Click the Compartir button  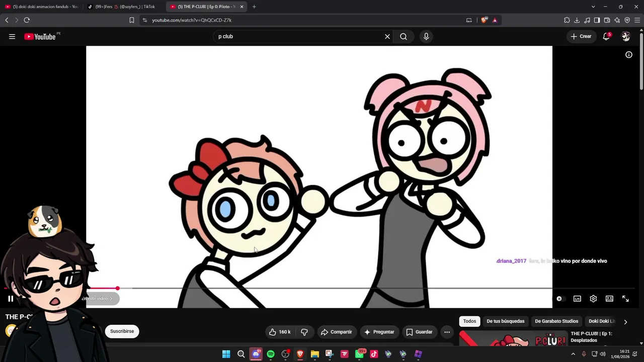point(337,332)
